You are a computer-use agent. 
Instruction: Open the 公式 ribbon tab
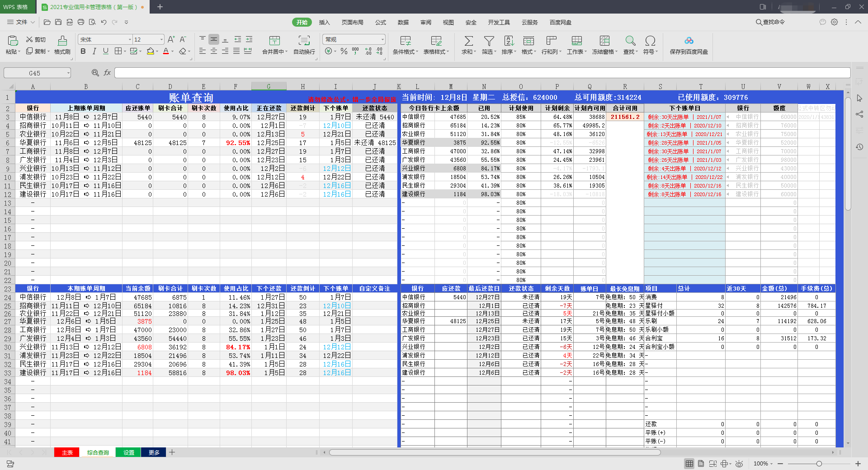(x=381, y=22)
